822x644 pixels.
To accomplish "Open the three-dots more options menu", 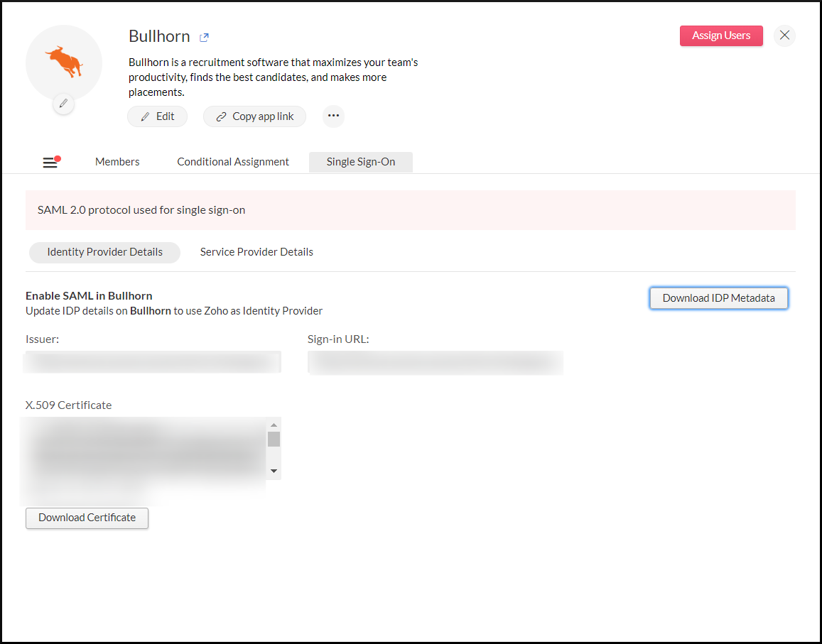I will (333, 116).
